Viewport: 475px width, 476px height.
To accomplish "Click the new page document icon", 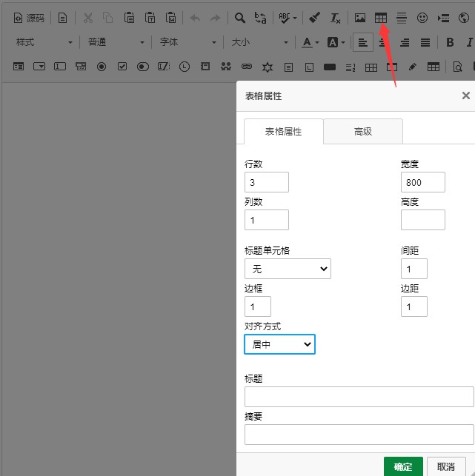I will (62, 19).
